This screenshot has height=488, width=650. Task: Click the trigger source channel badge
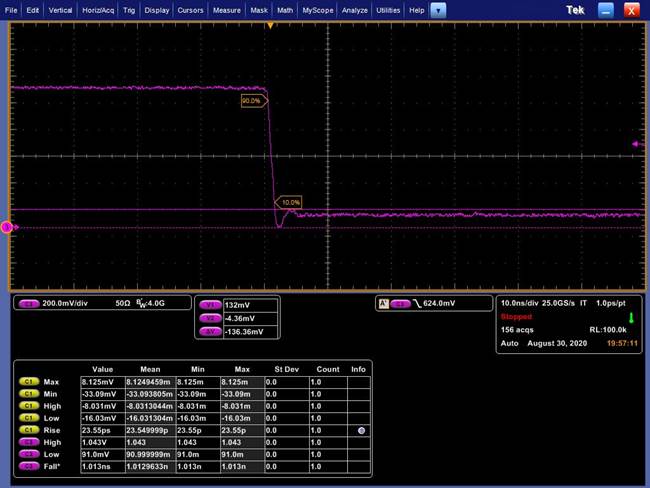[400, 303]
